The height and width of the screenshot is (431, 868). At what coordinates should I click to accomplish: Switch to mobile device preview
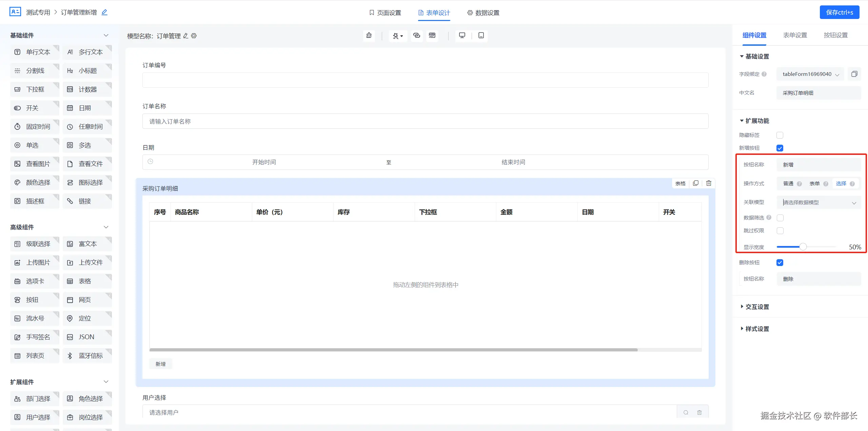[481, 36]
